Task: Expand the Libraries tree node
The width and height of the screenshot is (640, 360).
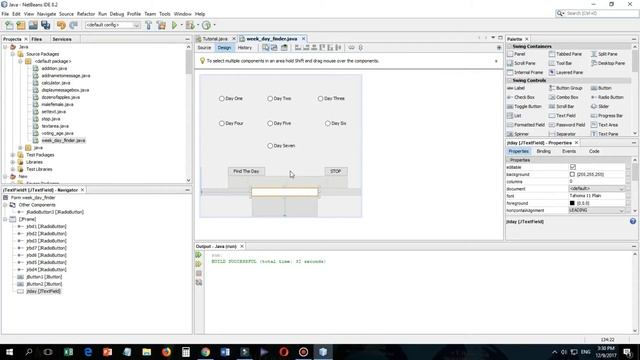Action: (x=13, y=162)
